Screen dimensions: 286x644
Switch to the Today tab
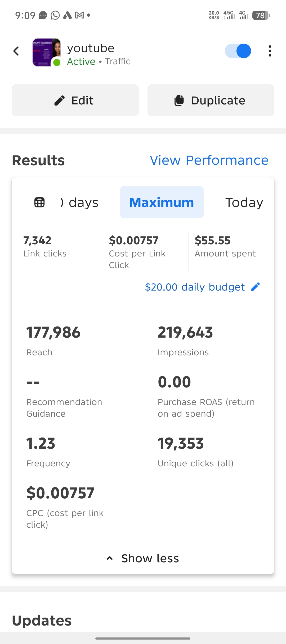[x=244, y=203]
